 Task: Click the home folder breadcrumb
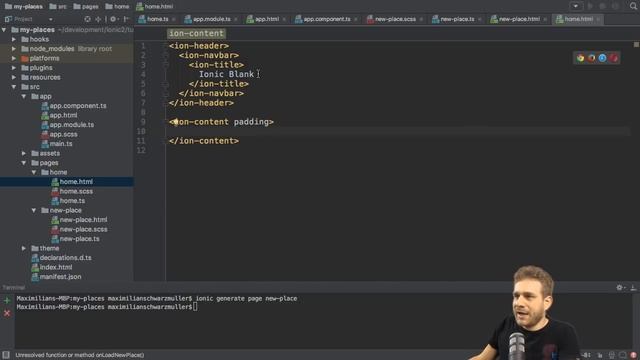(x=117, y=6)
